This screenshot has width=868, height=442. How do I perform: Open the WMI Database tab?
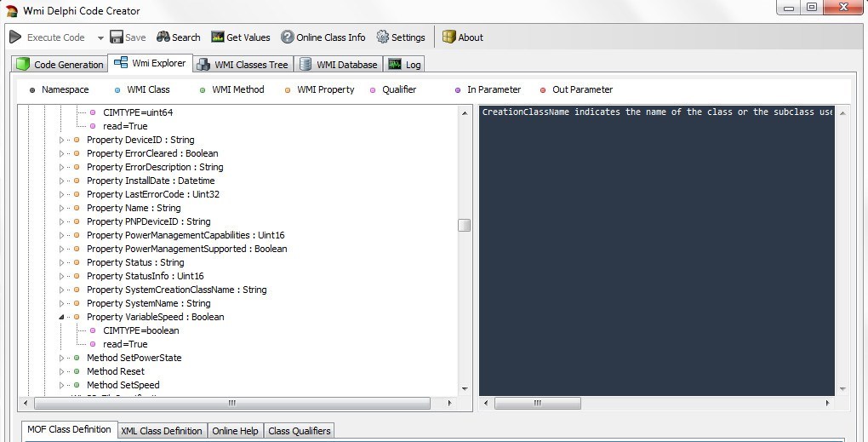[x=338, y=64]
